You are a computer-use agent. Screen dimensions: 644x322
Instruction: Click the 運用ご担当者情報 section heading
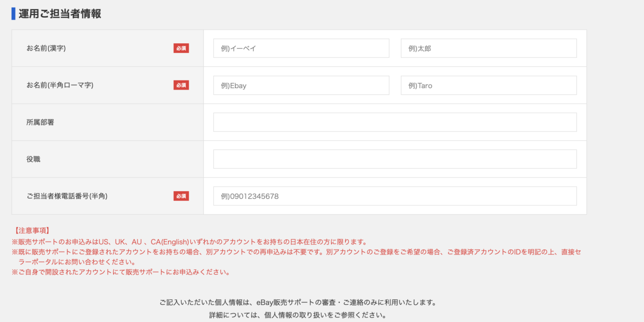pos(60,14)
